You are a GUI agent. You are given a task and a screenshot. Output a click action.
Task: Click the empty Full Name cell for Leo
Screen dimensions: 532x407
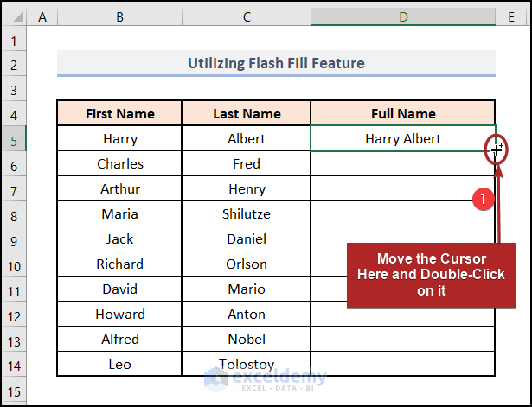402,365
